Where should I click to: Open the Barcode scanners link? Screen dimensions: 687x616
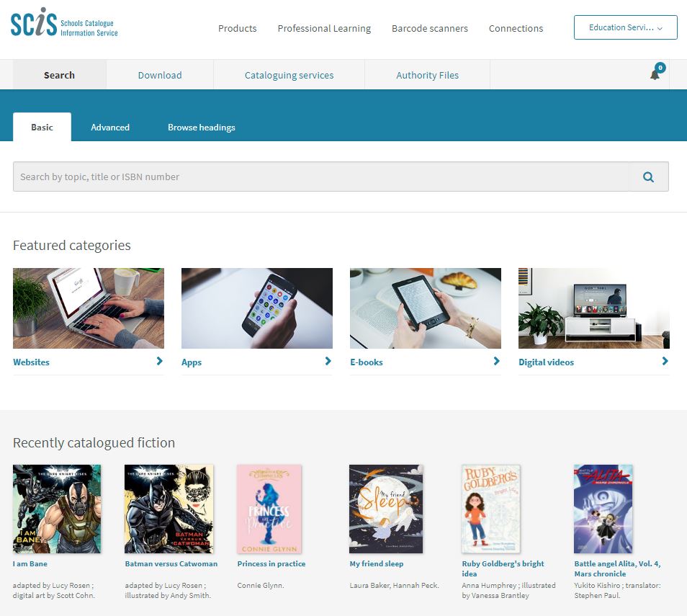[430, 29]
